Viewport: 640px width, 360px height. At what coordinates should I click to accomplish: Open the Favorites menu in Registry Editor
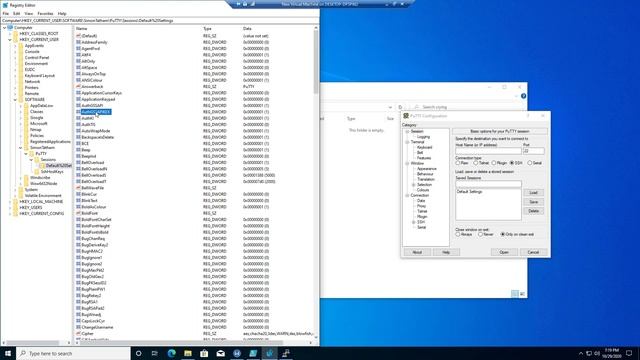tap(45, 13)
